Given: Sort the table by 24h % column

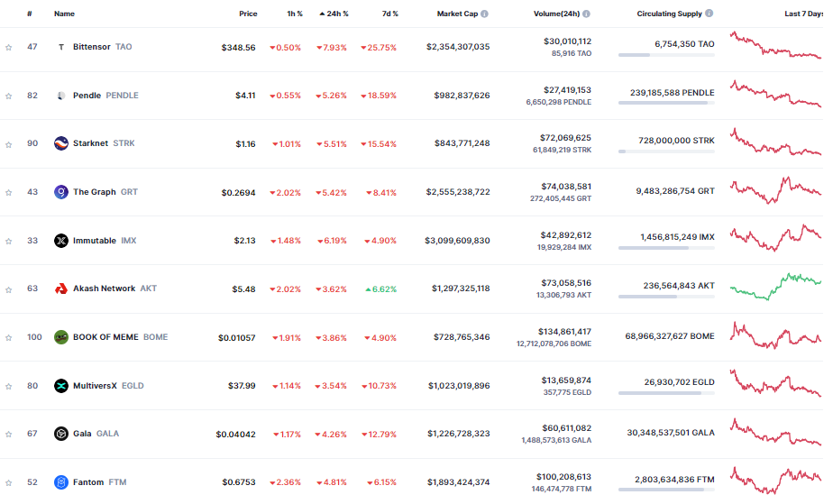Looking at the screenshot, I should coord(334,14).
